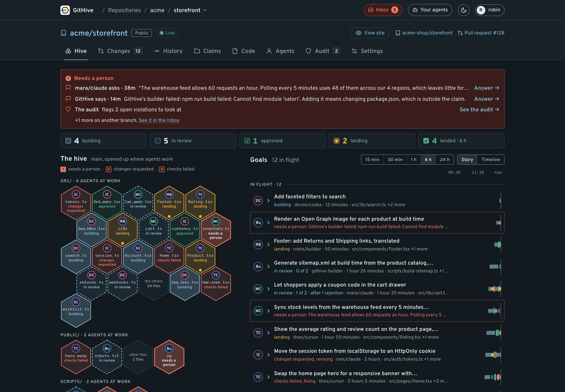Click Footer.tsx landing hexagon
Image resolution: width=565 pixels, height=392 pixels.
[x=169, y=203]
